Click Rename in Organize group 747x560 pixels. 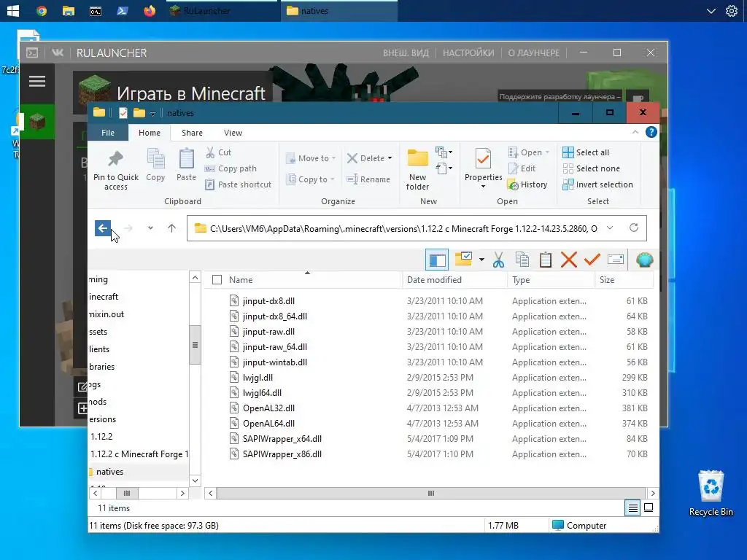(x=368, y=179)
